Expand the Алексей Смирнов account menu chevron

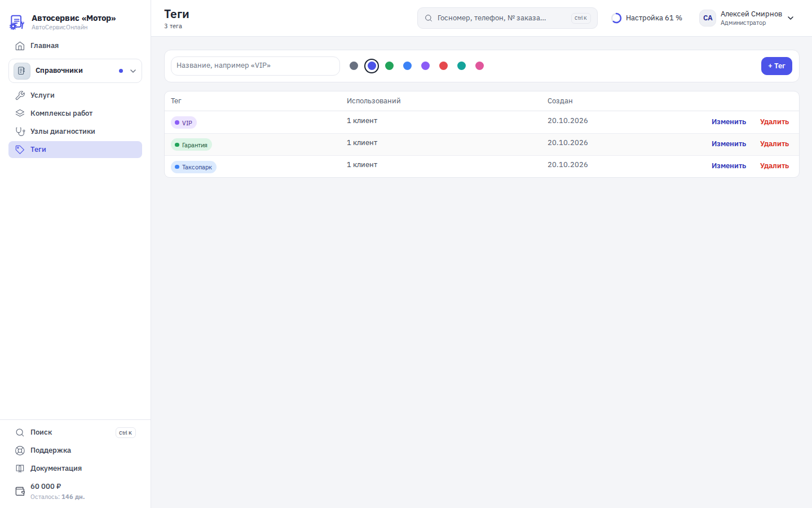pos(791,18)
